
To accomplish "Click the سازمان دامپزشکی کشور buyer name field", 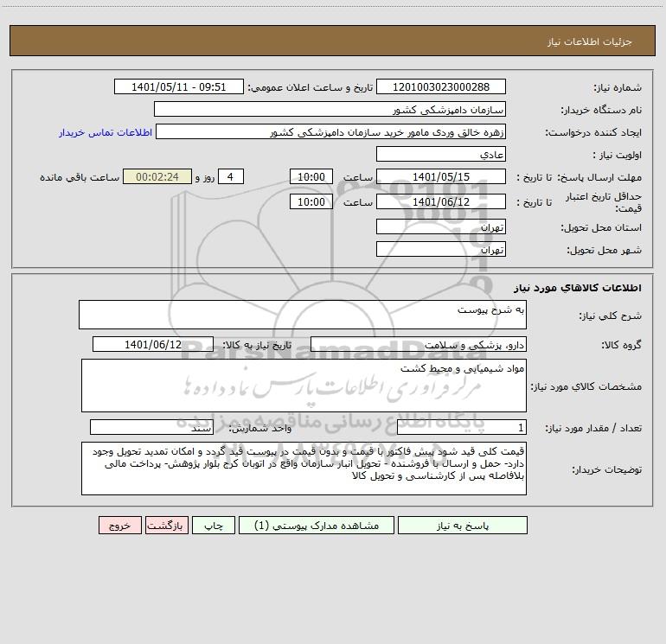I will pyautogui.click(x=330, y=110).
